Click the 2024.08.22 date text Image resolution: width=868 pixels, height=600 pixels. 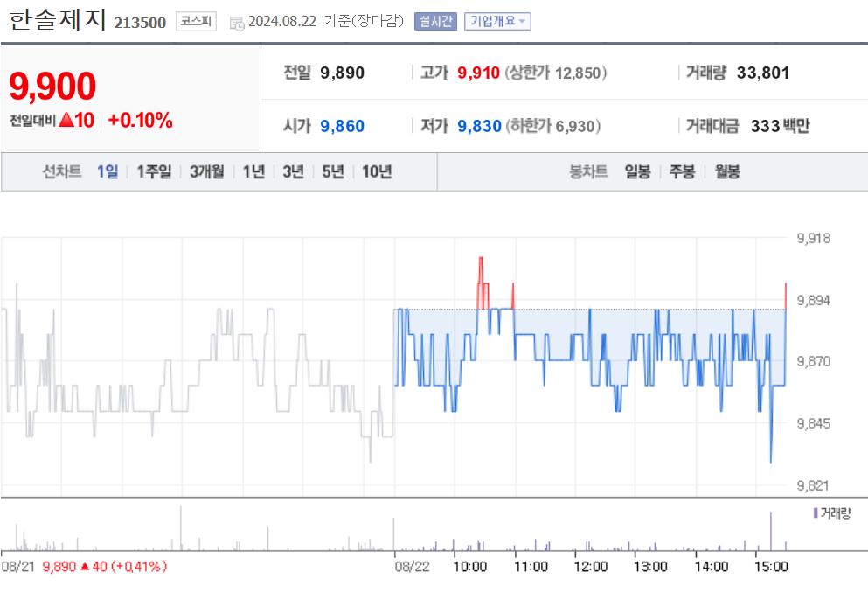coord(282,22)
